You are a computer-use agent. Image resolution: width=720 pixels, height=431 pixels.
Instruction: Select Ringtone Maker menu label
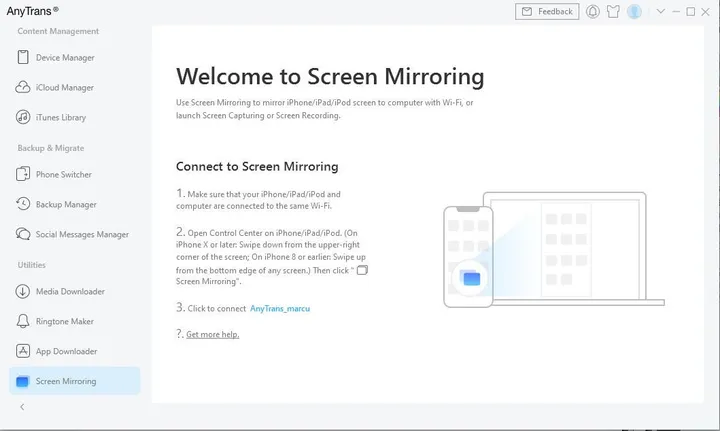click(x=65, y=322)
